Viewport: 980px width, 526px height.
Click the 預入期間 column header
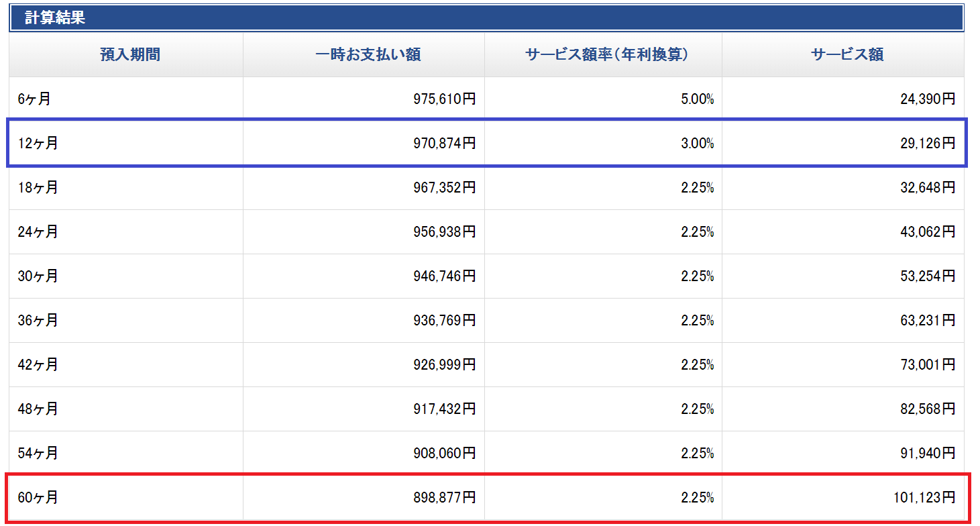click(x=130, y=55)
